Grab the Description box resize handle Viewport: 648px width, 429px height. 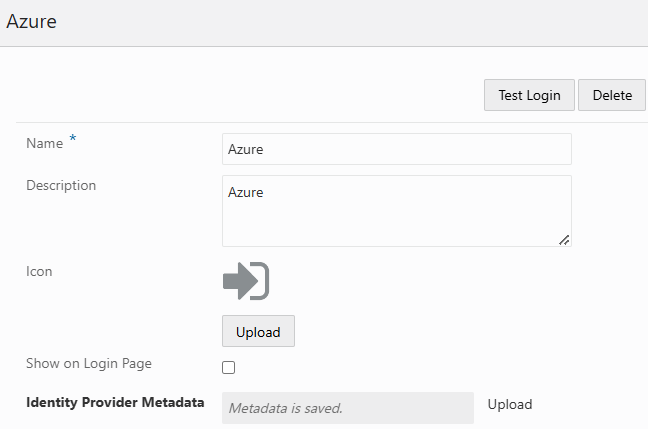click(564, 239)
